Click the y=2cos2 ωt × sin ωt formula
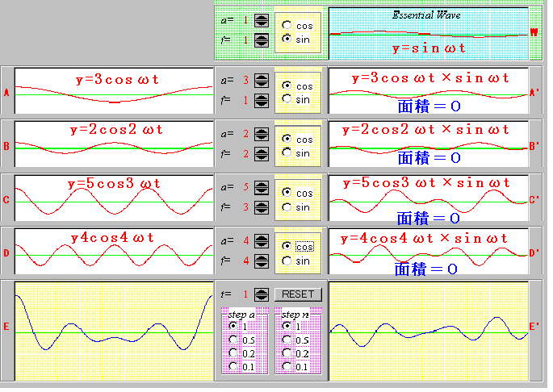 point(426,129)
